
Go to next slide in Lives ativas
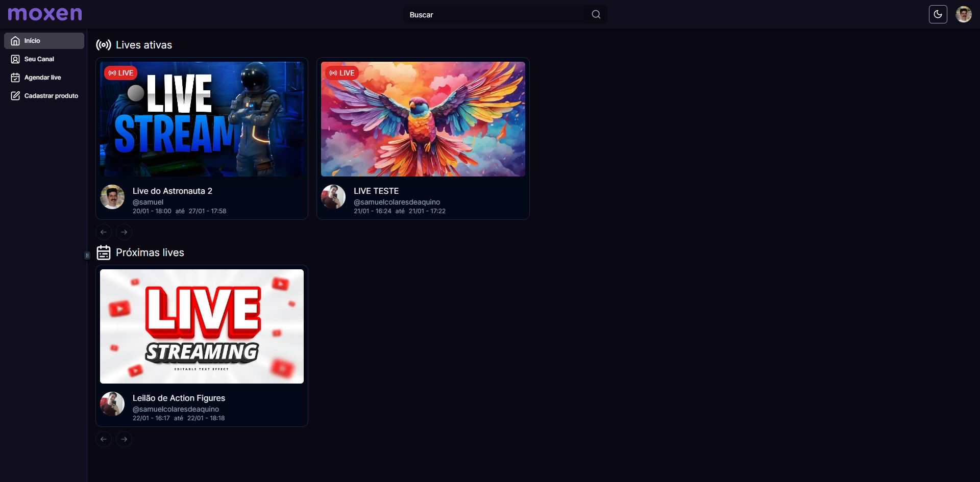click(124, 232)
